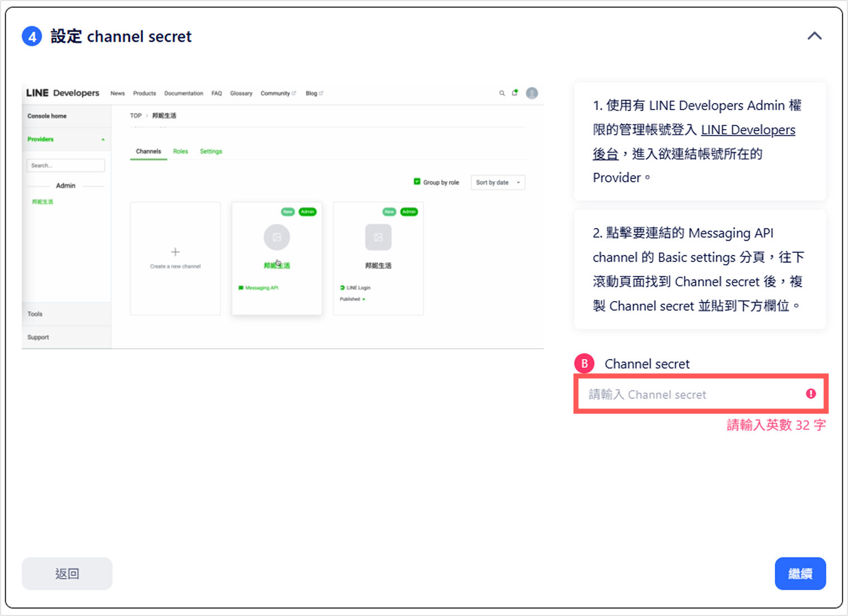Viewport: 848px width, 616px height.
Task: Click the "Channel secret" field label
Action: pyautogui.click(x=647, y=364)
